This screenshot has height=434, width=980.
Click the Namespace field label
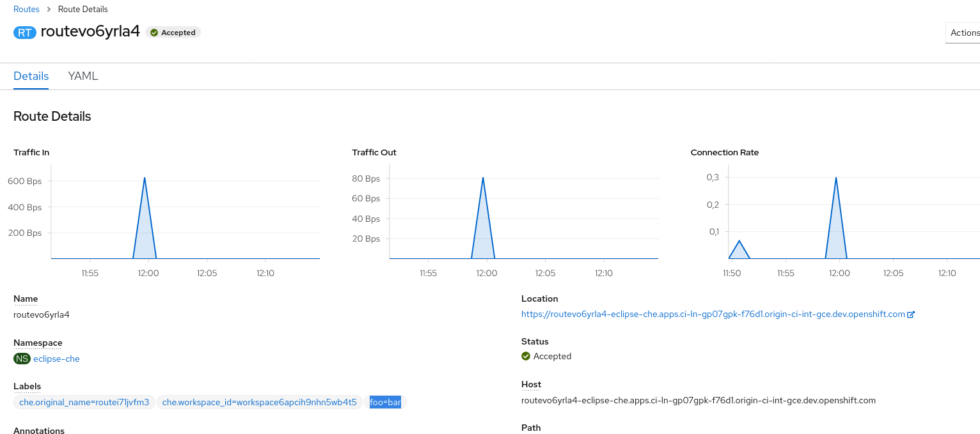(38, 343)
